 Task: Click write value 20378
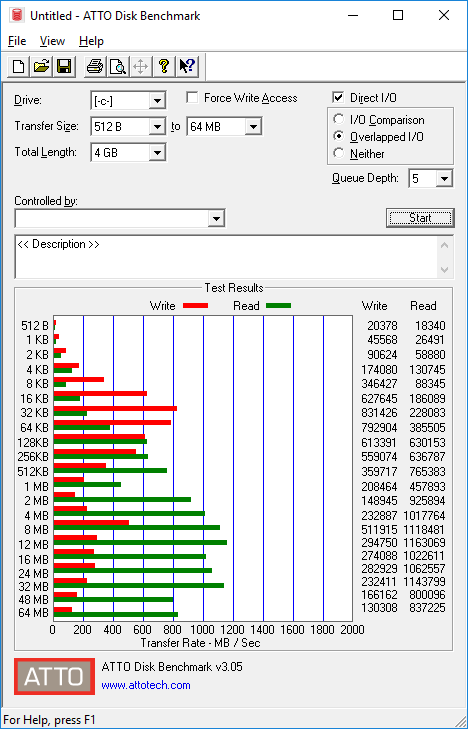[382, 325]
